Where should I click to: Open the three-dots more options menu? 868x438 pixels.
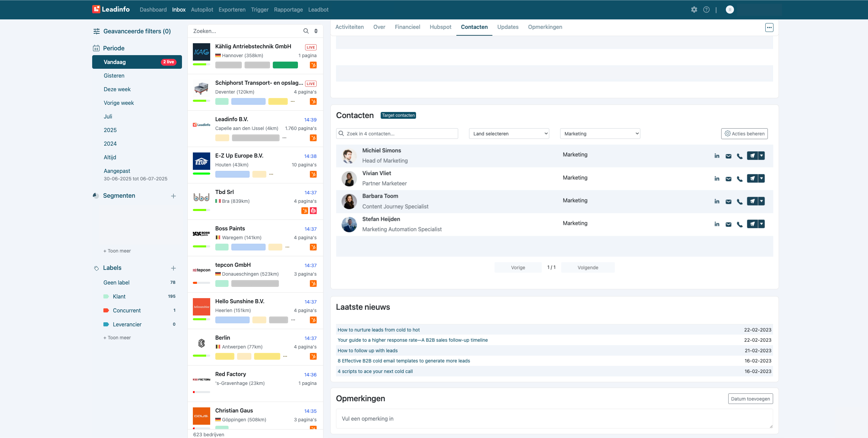coord(769,28)
